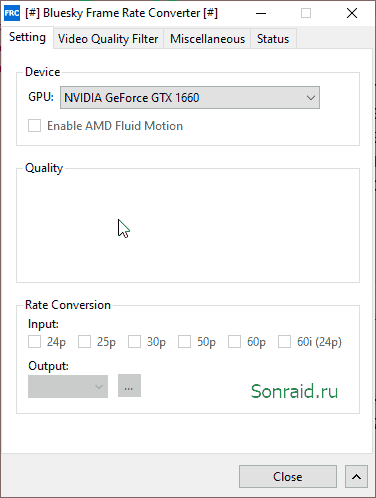Viewport: 376px width, 498px height.
Task: Click the ellipsis button beside Output
Action: click(129, 386)
